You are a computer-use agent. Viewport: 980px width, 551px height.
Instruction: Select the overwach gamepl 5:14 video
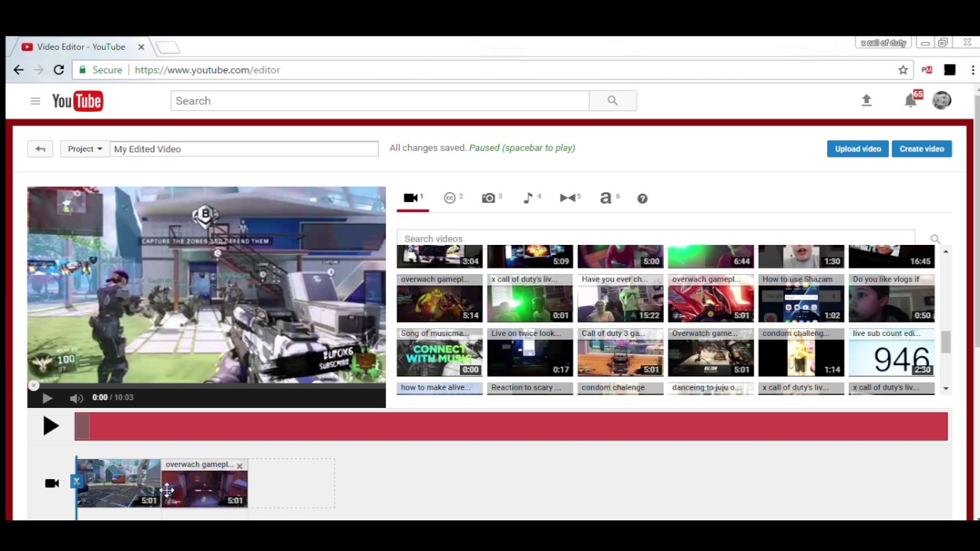pos(439,298)
